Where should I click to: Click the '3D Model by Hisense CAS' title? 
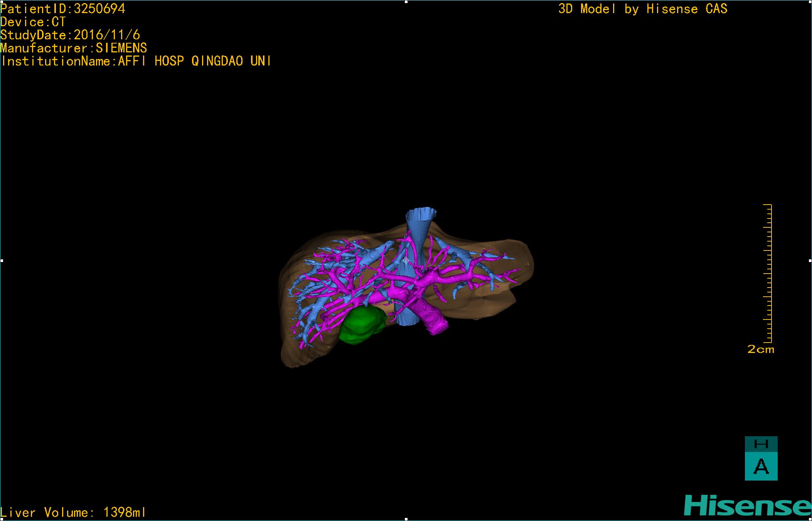[x=642, y=9]
